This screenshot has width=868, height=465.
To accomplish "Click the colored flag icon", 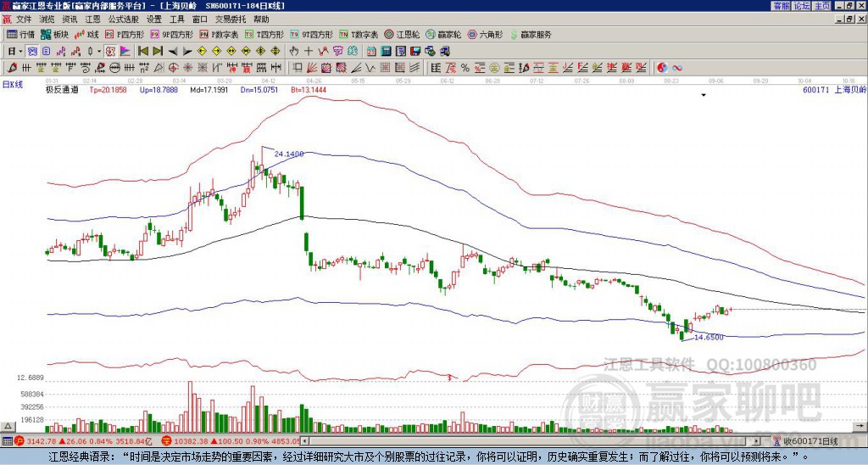I will click(x=125, y=51).
